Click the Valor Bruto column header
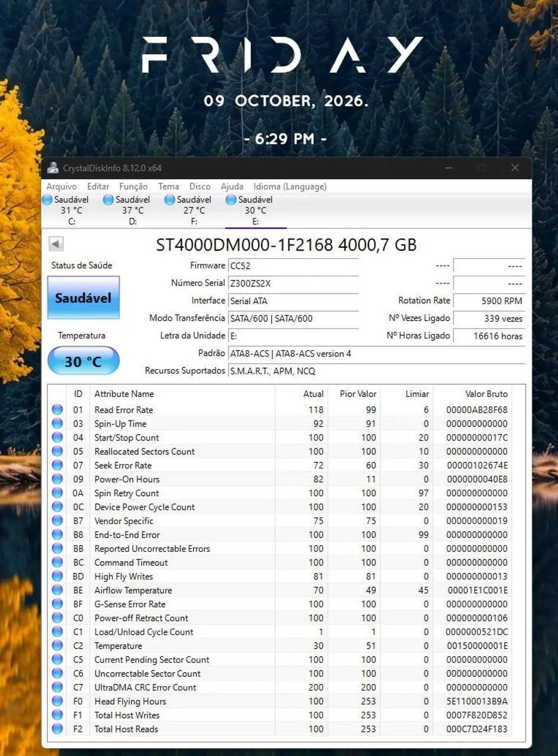The width and height of the screenshot is (558, 756). click(x=487, y=394)
